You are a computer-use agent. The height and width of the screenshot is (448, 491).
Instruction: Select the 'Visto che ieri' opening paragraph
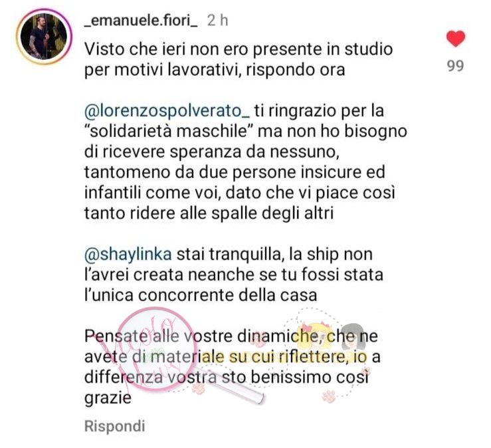pos(239,60)
